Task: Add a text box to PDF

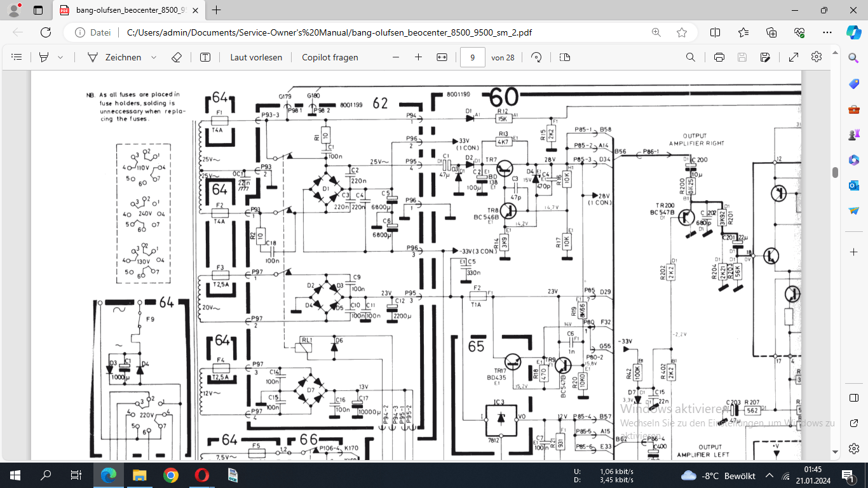Action: (205, 57)
